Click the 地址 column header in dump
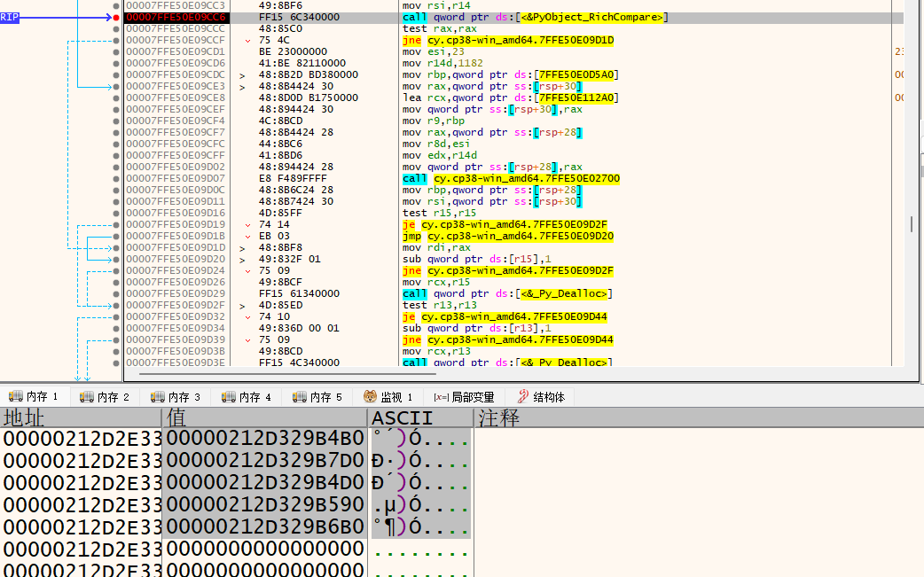The width and height of the screenshot is (924, 577). tap(81, 418)
